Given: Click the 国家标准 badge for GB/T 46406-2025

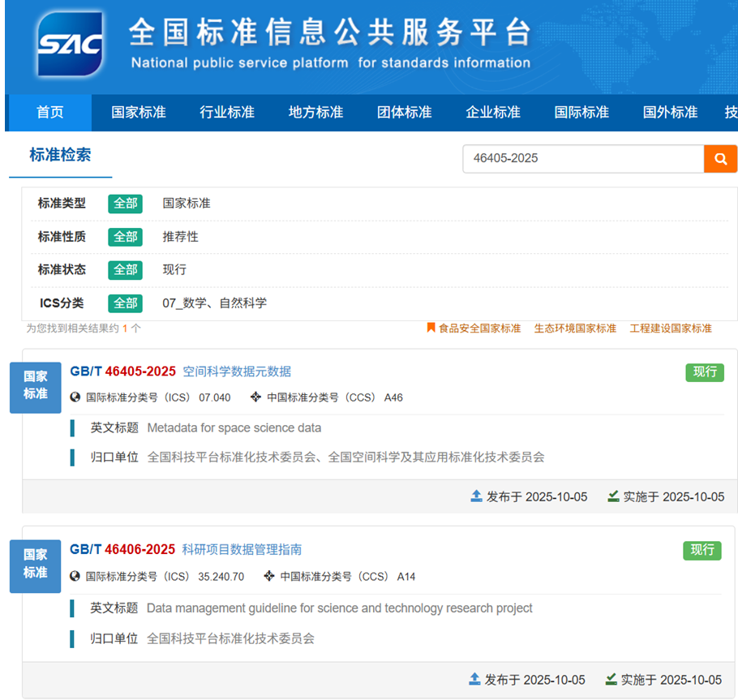Looking at the screenshot, I should click(35, 564).
